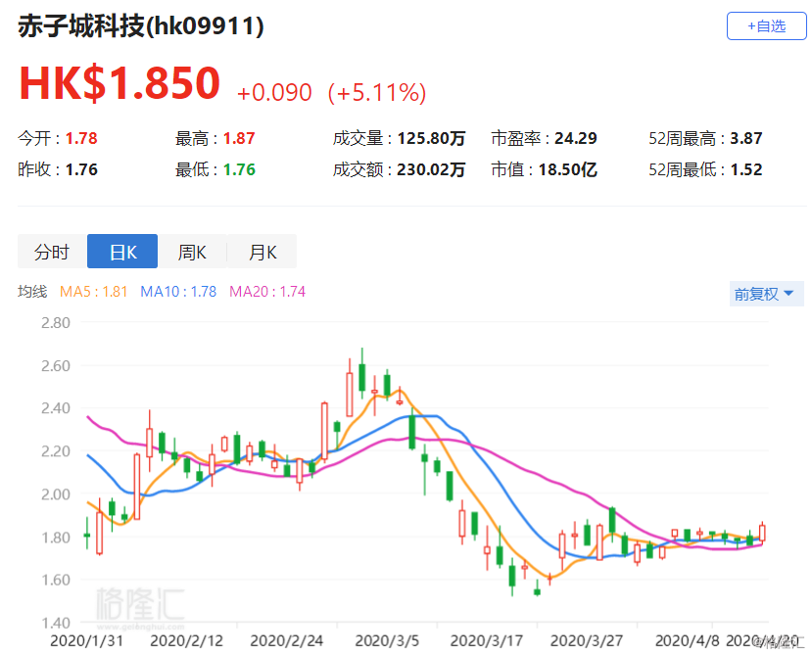Add stock via +自选 button
Image resolution: width=812 pixels, height=656 pixels.
pos(766,25)
